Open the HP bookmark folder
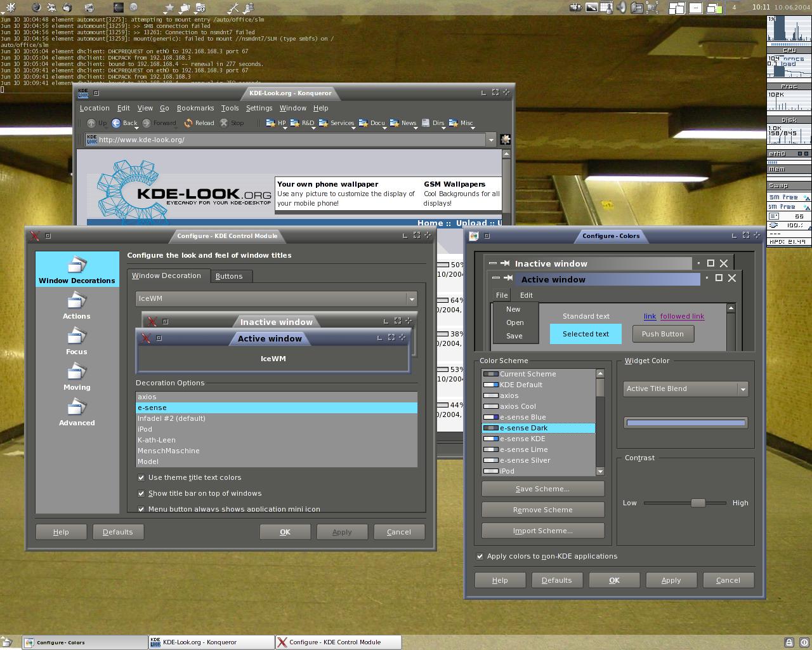This screenshot has height=650, width=812. [x=277, y=123]
